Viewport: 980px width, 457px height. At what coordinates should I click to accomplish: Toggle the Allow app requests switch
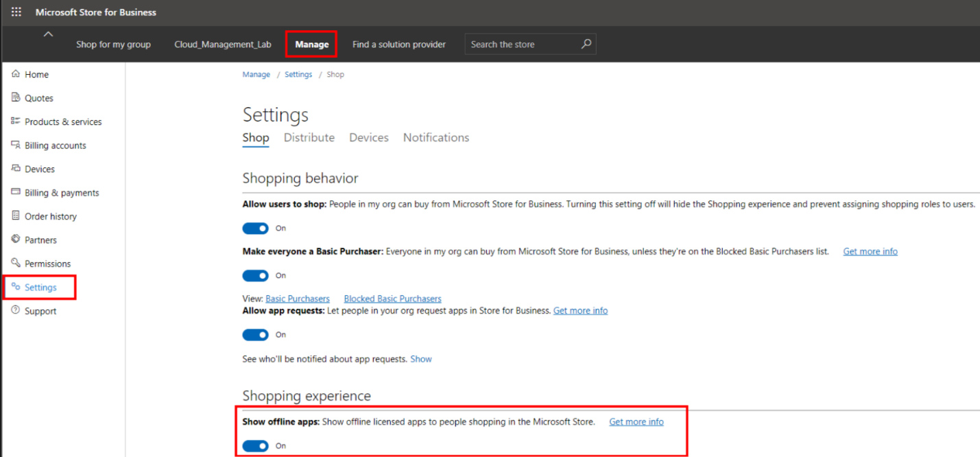(x=256, y=335)
